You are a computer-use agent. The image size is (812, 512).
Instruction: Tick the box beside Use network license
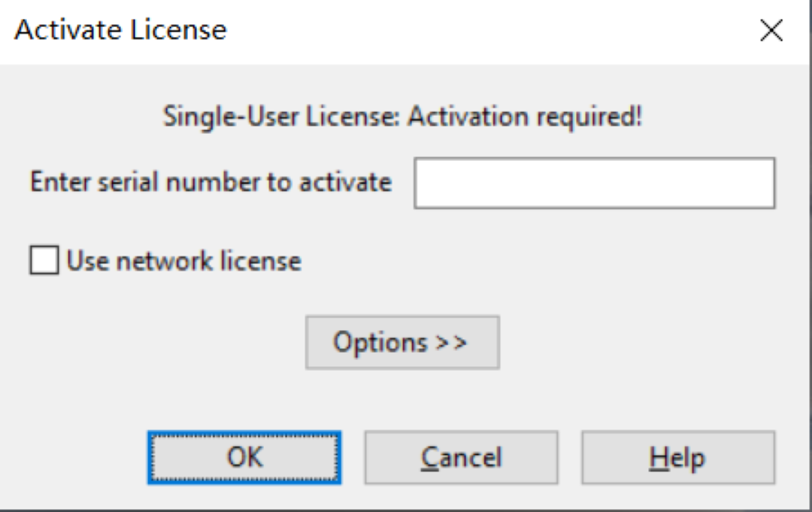coord(44,262)
